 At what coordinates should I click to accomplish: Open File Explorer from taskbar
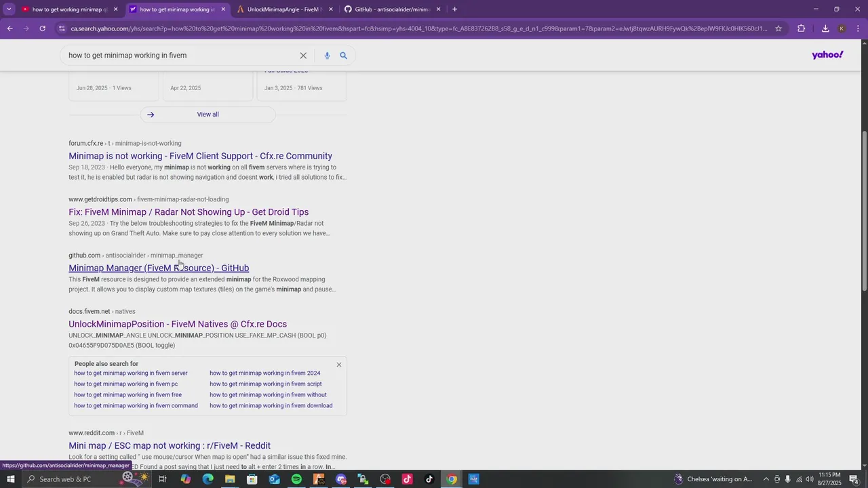coord(230,479)
